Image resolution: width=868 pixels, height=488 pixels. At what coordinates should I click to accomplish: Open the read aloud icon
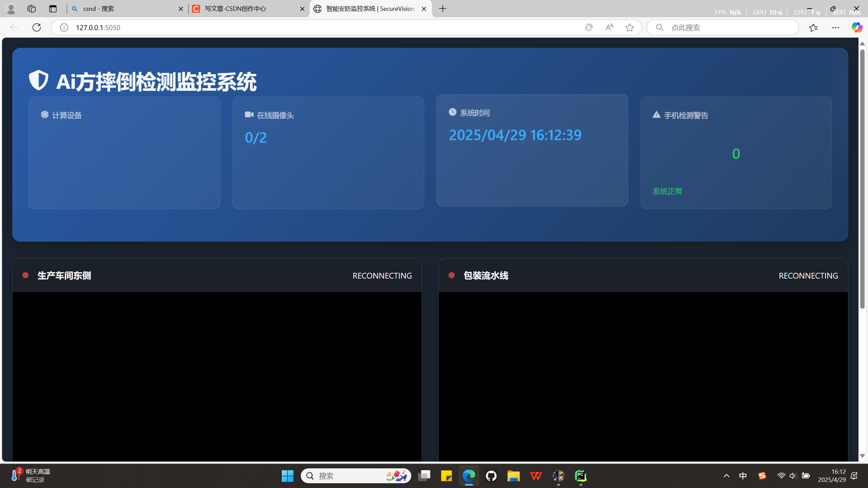tap(609, 27)
